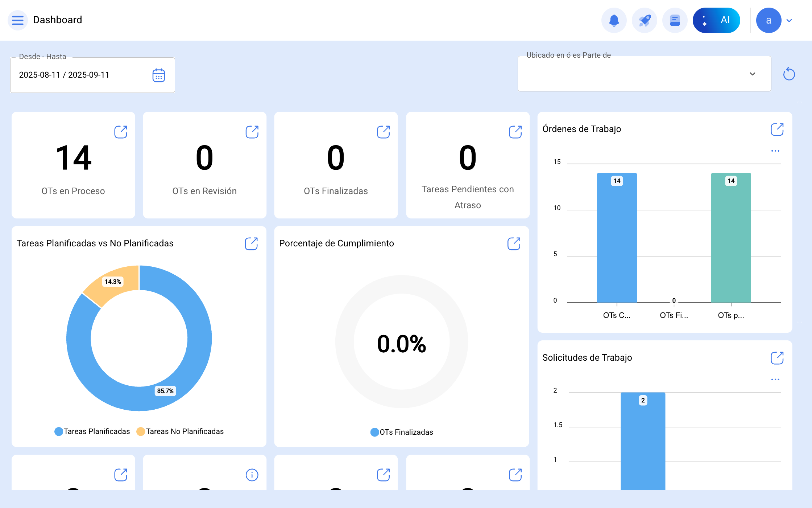Open Tareas Pendientes con Atraso card link
Viewport: 812px width, 508px height.
click(515, 132)
